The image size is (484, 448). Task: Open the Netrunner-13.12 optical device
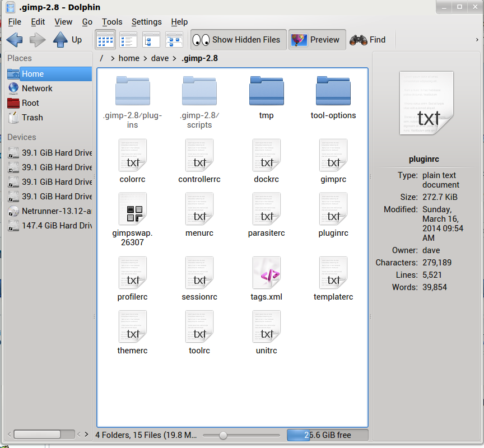pyautogui.click(x=49, y=211)
